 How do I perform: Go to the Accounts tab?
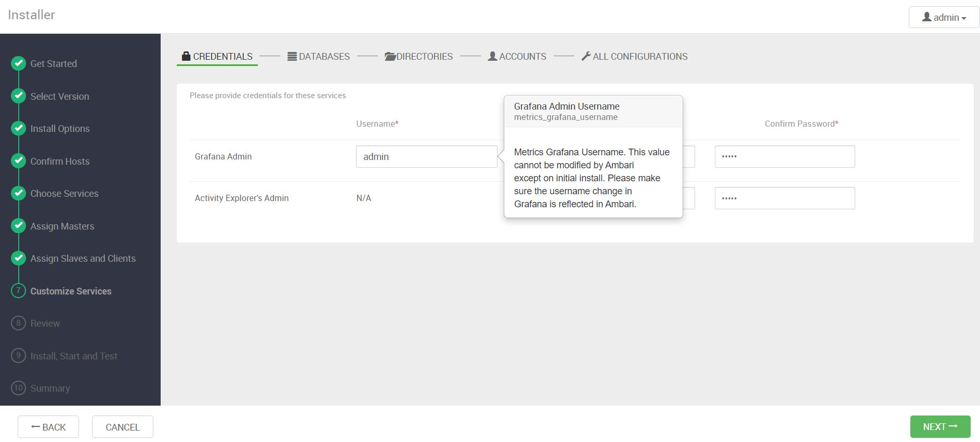click(x=517, y=56)
